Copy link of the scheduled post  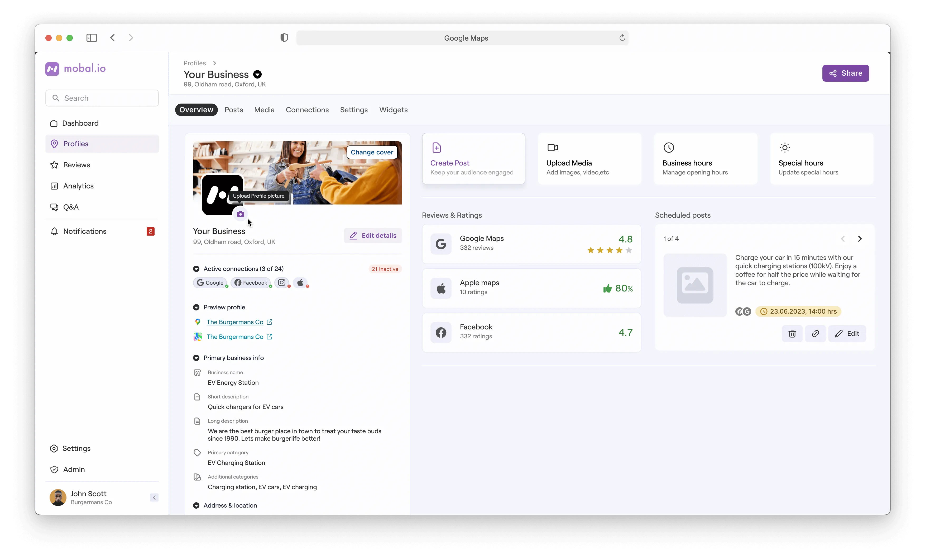point(815,333)
